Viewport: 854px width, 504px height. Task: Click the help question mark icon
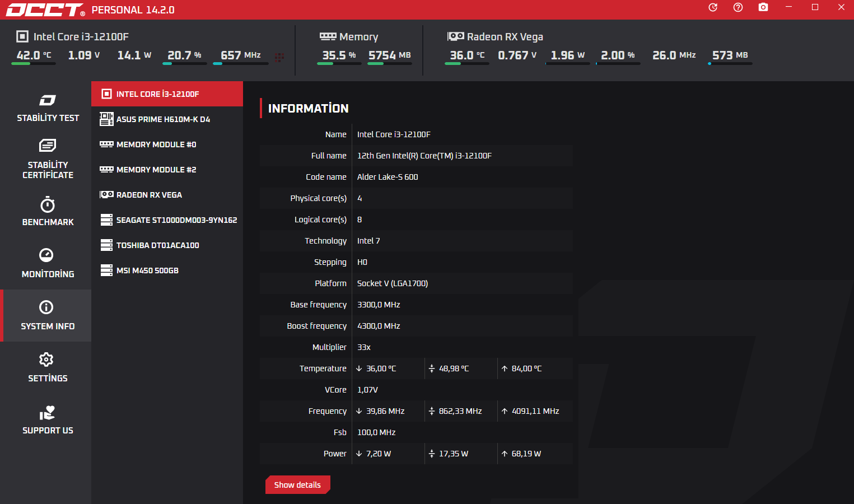[738, 7]
